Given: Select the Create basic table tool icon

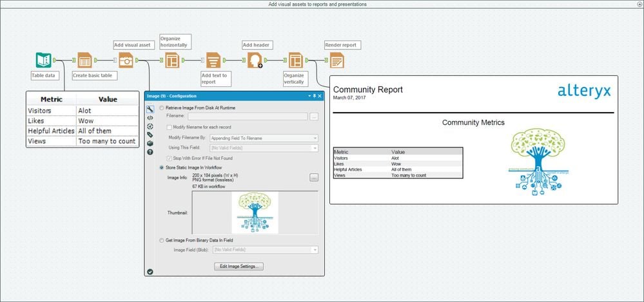Looking at the screenshot, I should tap(84, 61).
